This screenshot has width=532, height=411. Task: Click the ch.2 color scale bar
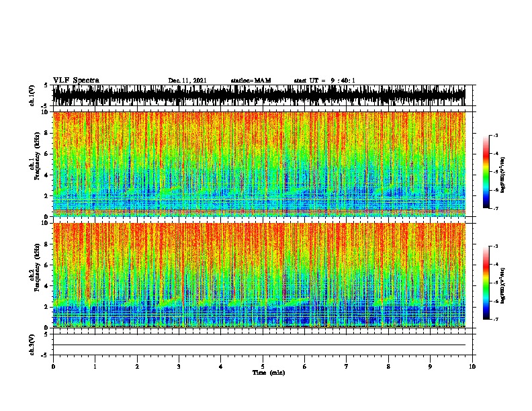(x=486, y=283)
